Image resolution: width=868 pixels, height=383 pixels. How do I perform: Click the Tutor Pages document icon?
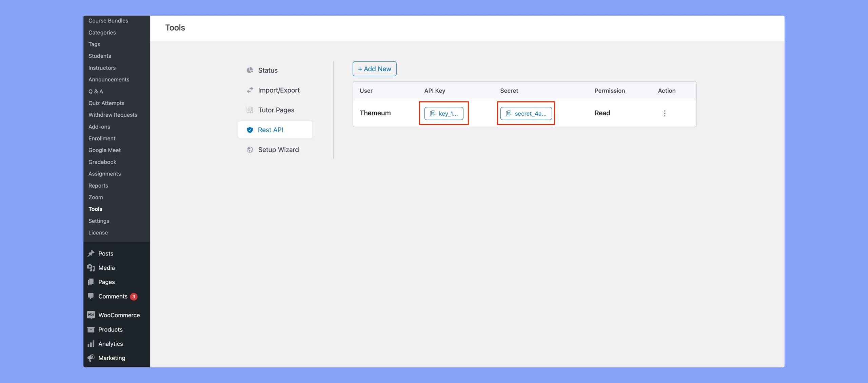click(x=250, y=110)
